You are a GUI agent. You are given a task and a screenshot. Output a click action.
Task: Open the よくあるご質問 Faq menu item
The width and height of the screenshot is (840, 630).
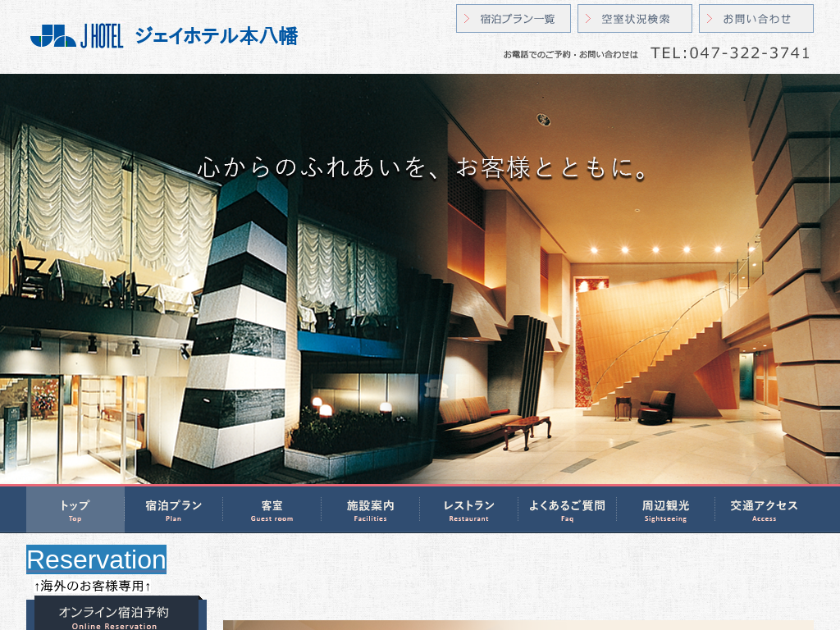coord(568,509)
